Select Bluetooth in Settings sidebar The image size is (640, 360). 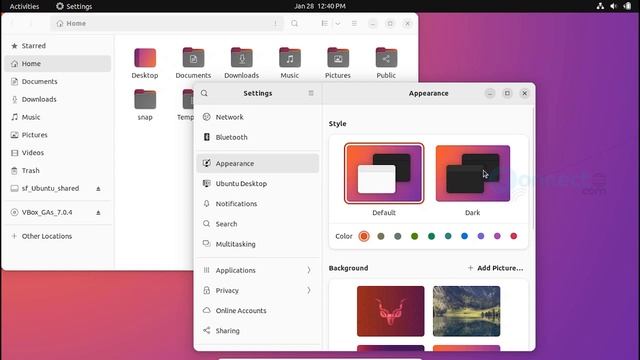point(258,137)
